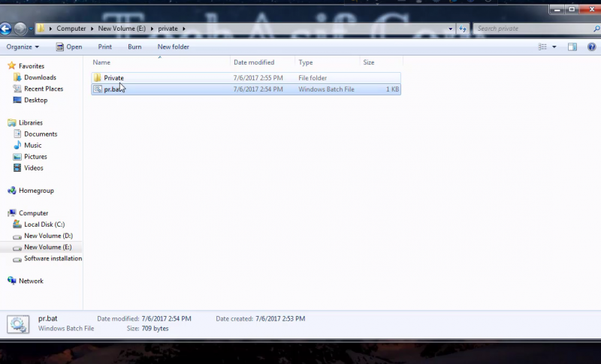Open the Music library
The height and width of the screenshot is (364, 601).
coord(32,145)
